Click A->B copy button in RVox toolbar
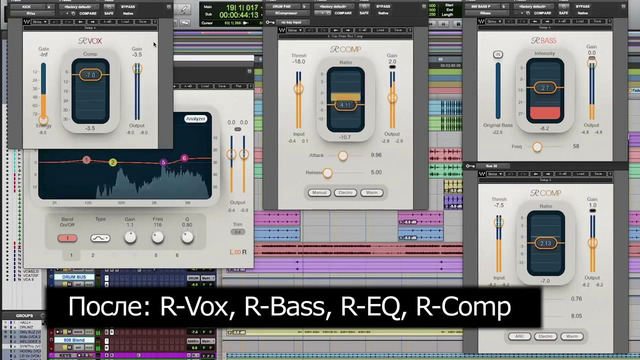Viewport: 640px width, 360px height. (107, 22)
